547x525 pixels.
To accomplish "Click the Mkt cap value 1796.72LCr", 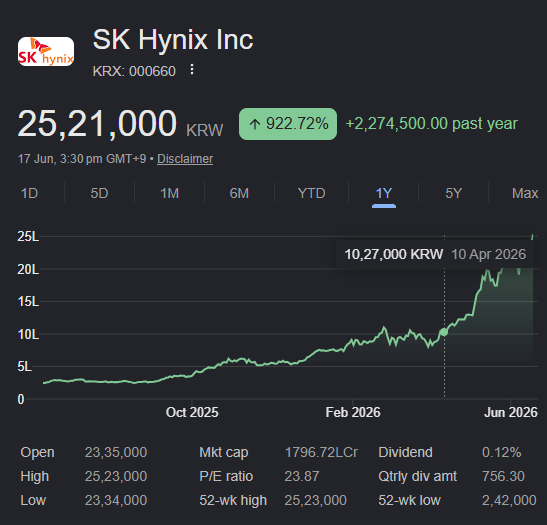I will (x=321, y=452).
